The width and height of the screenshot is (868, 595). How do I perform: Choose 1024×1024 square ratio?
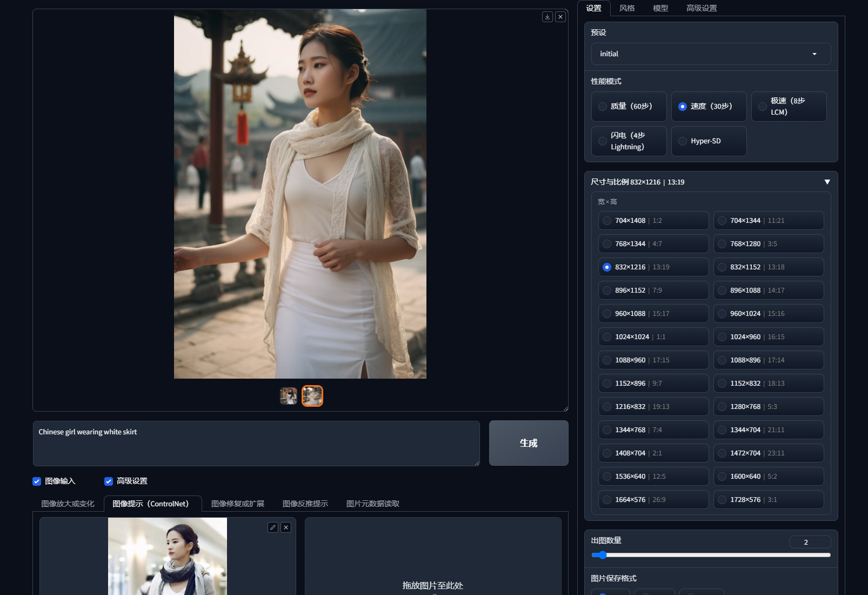point(653,337)
